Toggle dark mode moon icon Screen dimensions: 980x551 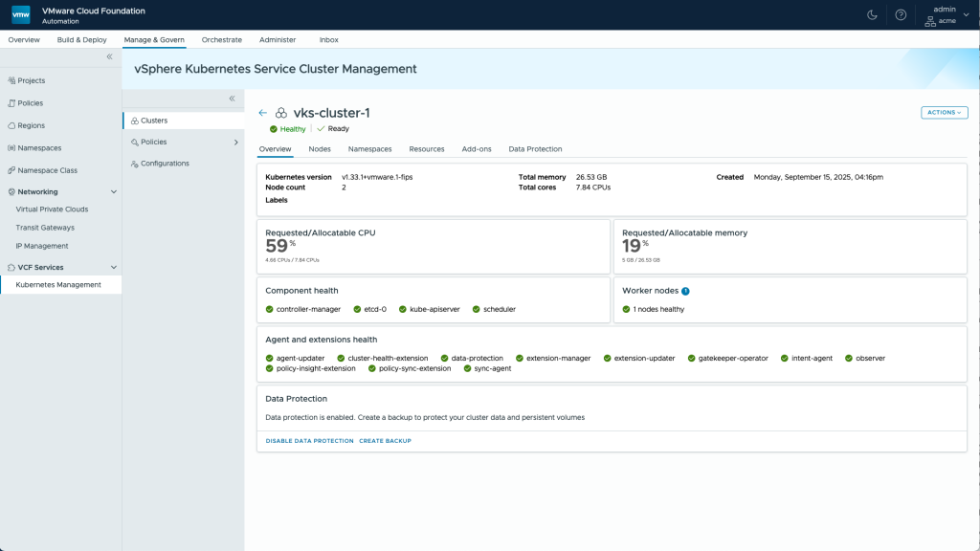[872, 15]
